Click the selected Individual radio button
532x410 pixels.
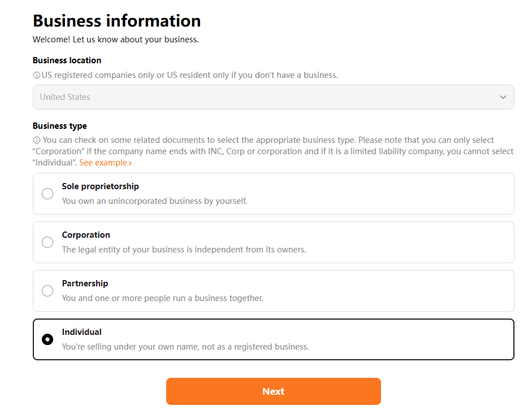pos(47,339)
